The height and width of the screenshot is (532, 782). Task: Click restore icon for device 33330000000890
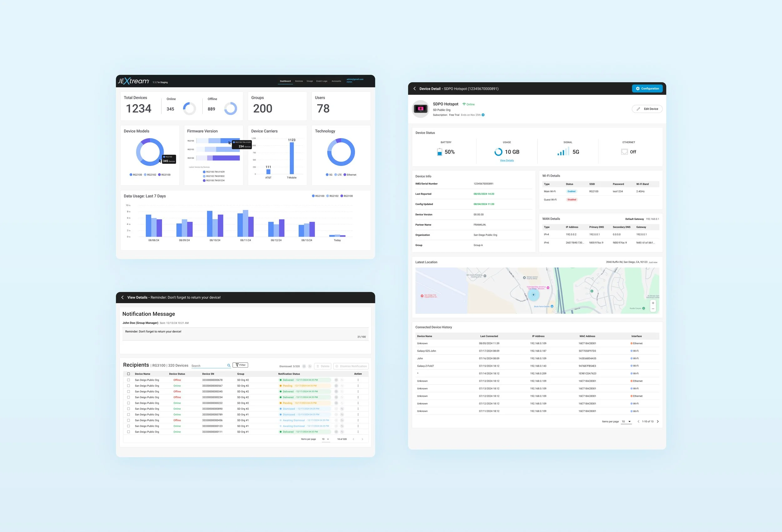coord(342,409)
